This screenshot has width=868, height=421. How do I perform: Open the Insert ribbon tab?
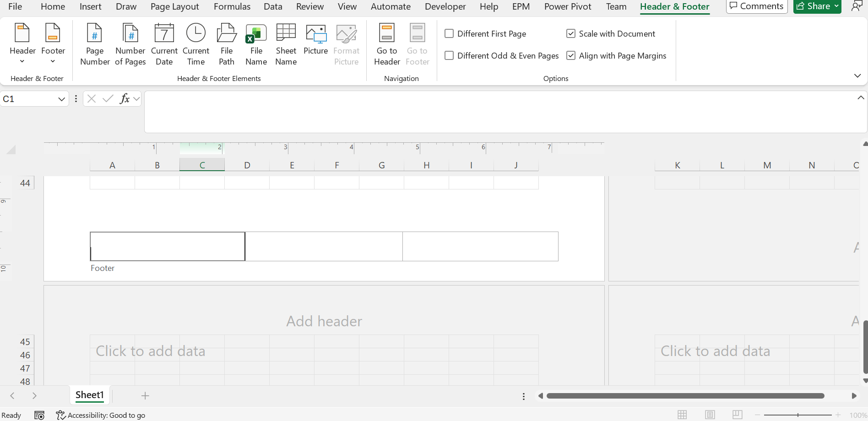click(90, 6)
